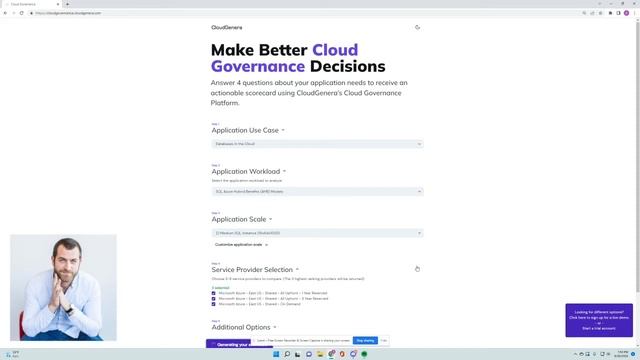Open a new browser tab

[67, 4]
